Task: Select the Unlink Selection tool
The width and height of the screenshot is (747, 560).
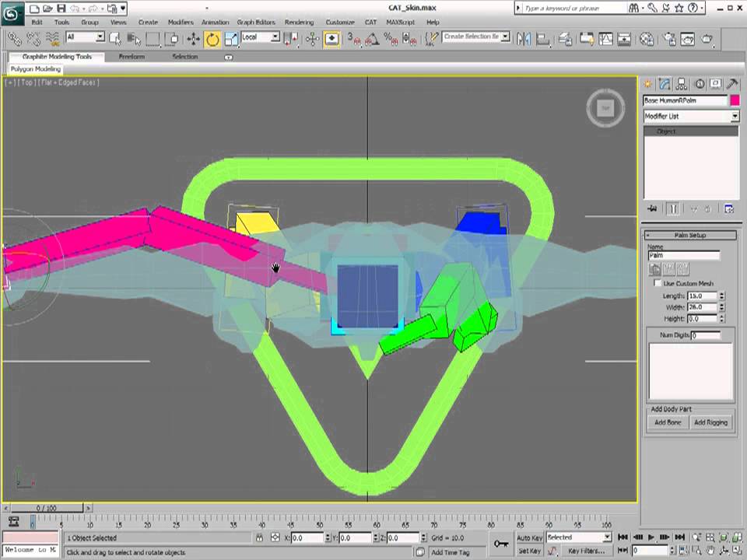Action: (x=33, y=39)
